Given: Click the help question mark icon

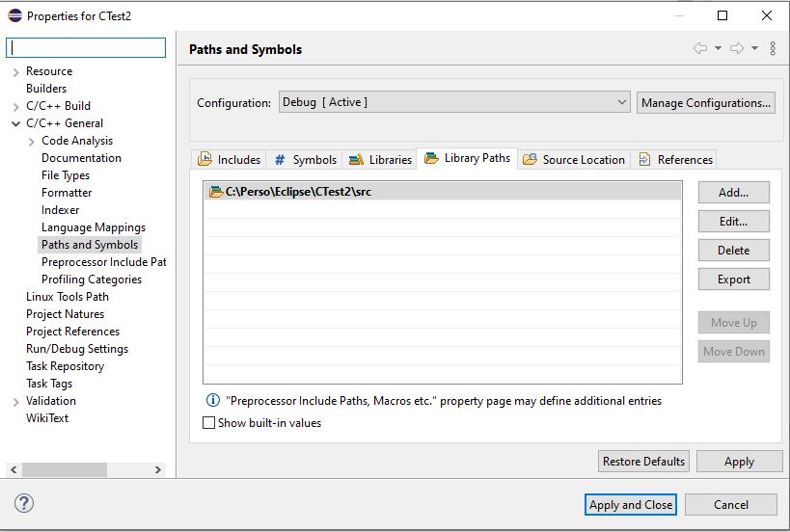Looking at the screenshot, I should coord(24,503).
